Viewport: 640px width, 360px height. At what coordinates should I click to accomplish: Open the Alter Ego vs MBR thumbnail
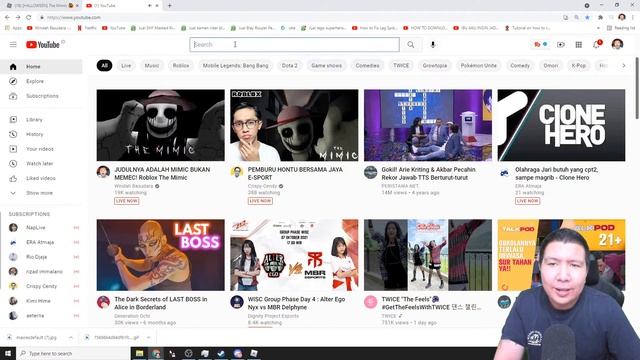click(x=294, y=255)
